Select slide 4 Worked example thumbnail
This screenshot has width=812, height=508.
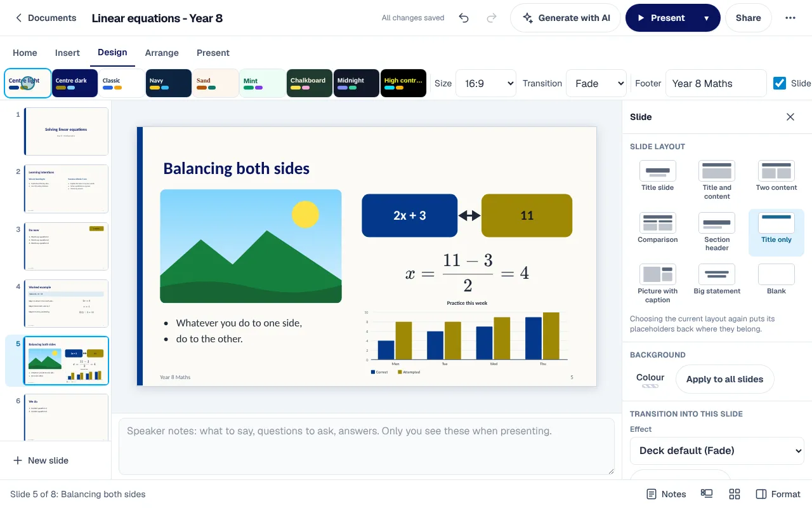66,304
